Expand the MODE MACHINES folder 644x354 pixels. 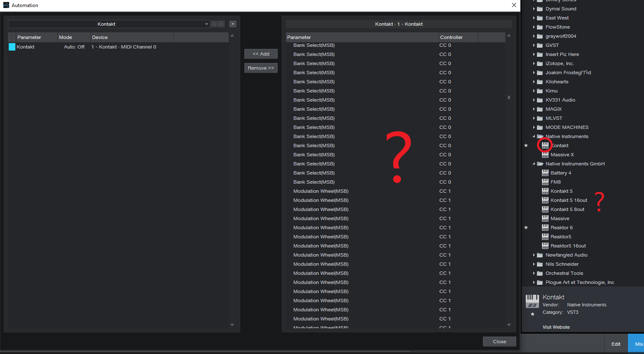(534, 127)
